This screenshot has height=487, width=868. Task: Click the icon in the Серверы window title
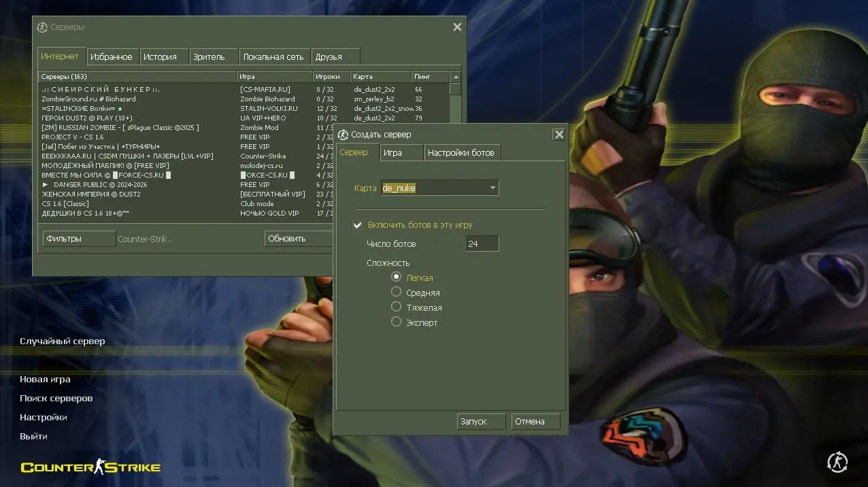pos(42,27)
